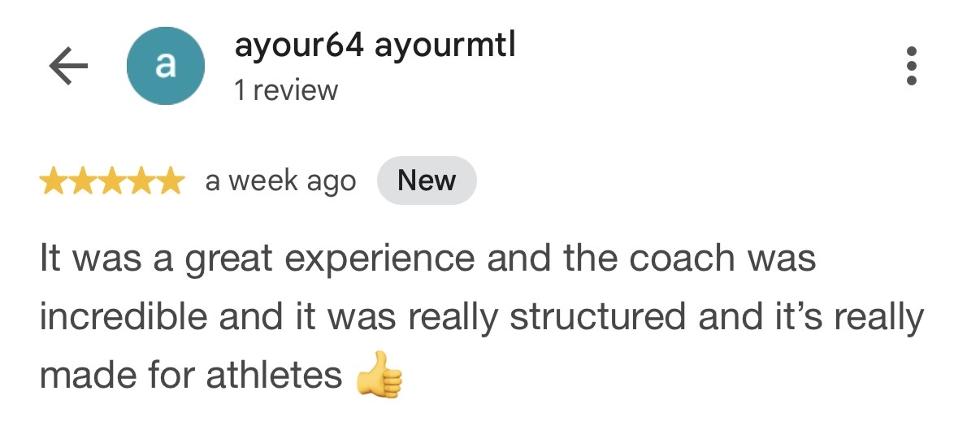Click the word 'athletes' in the review
This screenshot has height=426, width=980.
(274, 376)
